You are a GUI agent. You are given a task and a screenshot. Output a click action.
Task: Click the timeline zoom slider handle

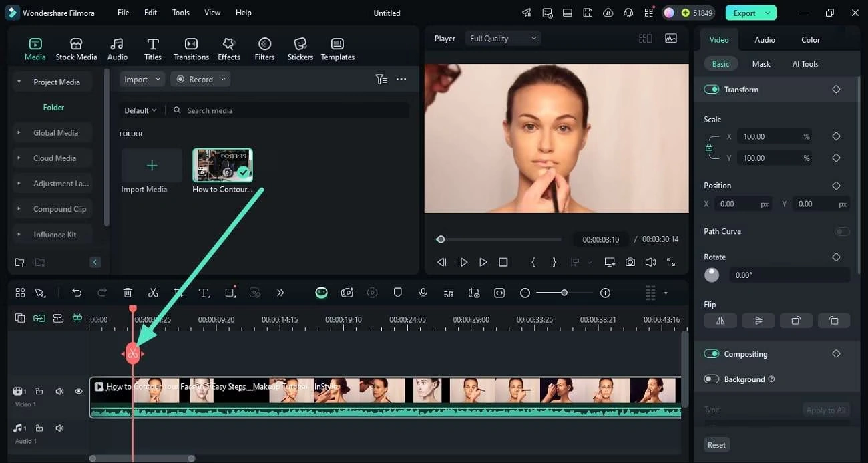point(564,293)
